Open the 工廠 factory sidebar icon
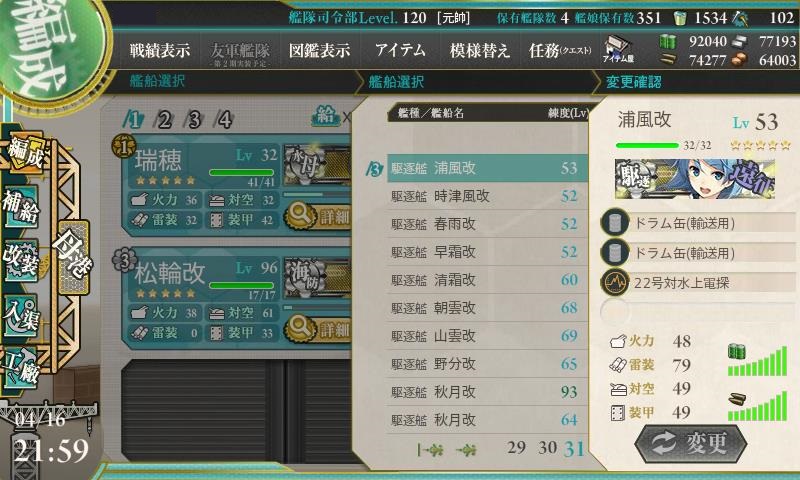 point(21,368)
